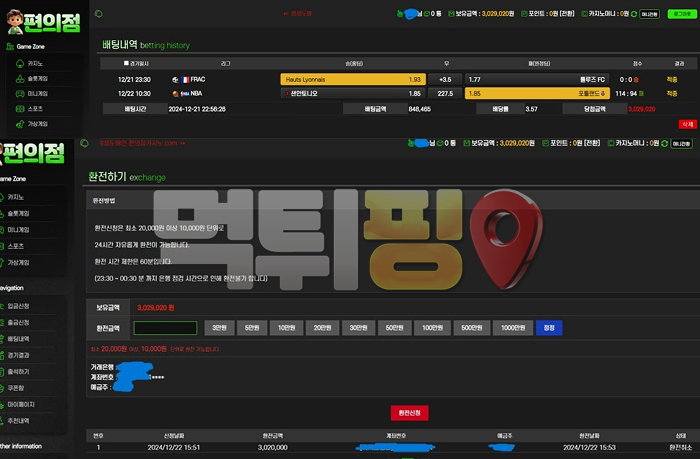Select the 3만원 amount button

coord(219,328)
